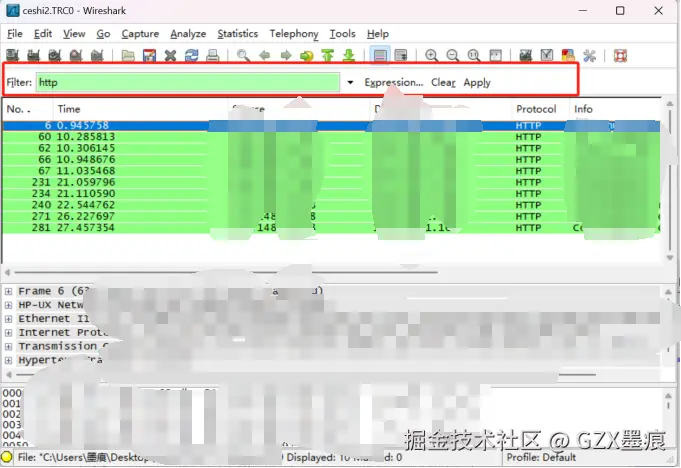Open the Analyze menu

(188, 34)
